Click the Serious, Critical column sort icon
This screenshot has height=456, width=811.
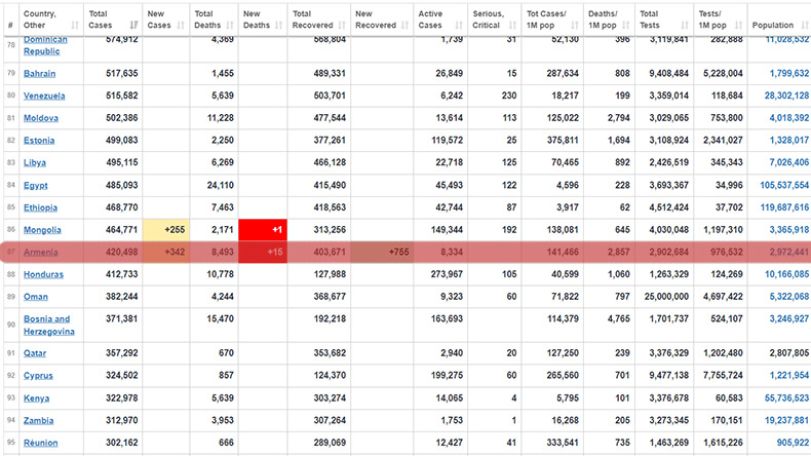[513, 25]
